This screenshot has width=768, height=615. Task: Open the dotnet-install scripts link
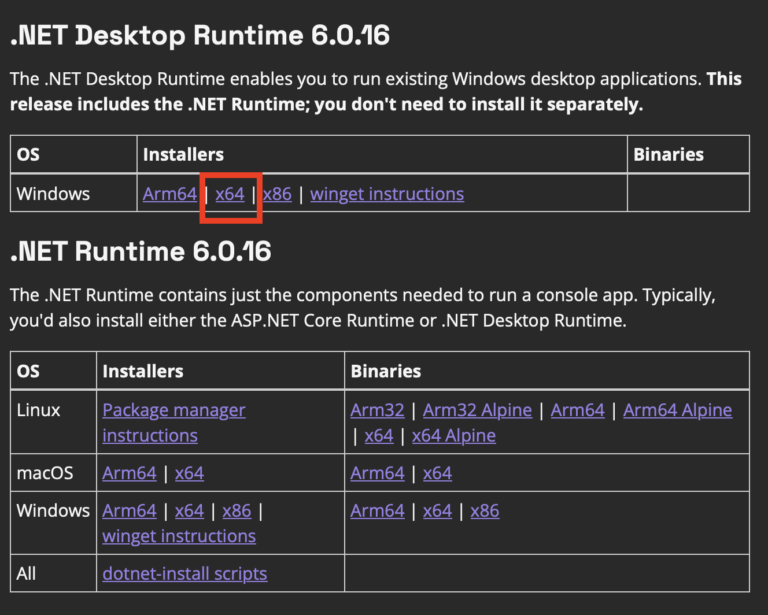(185, 574)
